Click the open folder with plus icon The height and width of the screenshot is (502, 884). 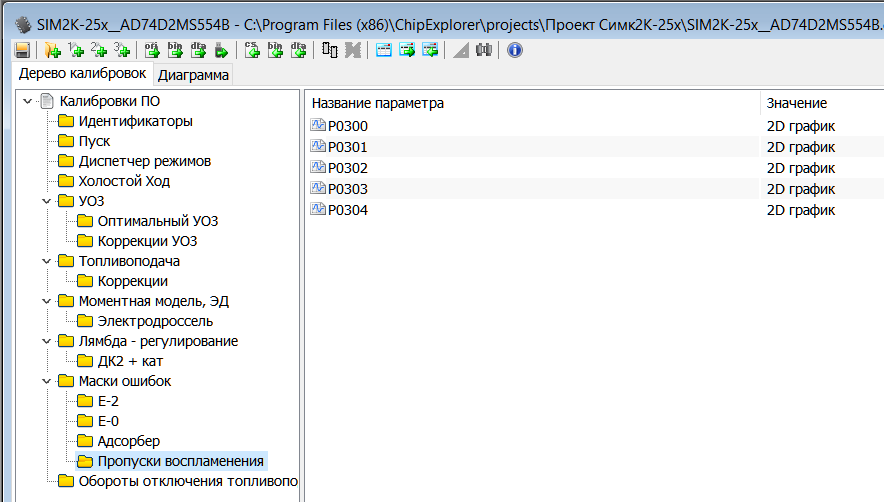point(53,50)
